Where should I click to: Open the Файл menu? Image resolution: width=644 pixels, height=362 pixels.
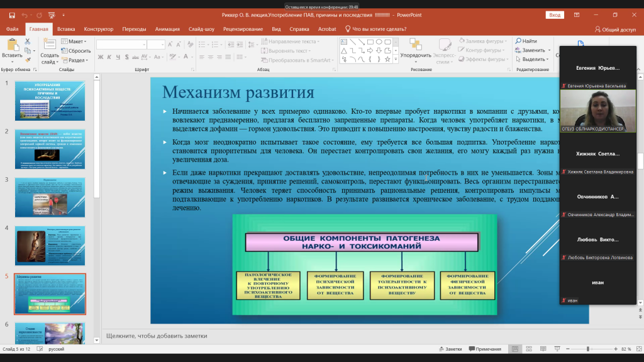coord(13,29)
